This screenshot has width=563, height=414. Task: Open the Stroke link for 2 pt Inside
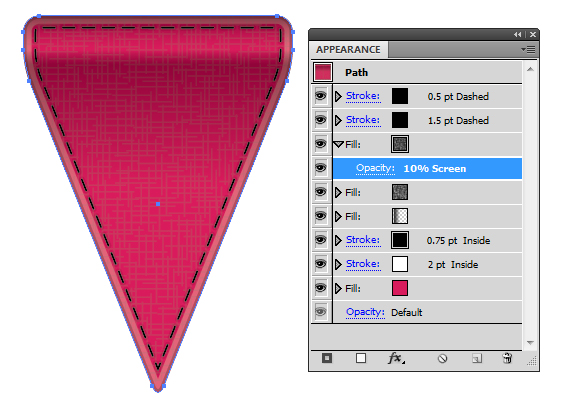(363, 264)
